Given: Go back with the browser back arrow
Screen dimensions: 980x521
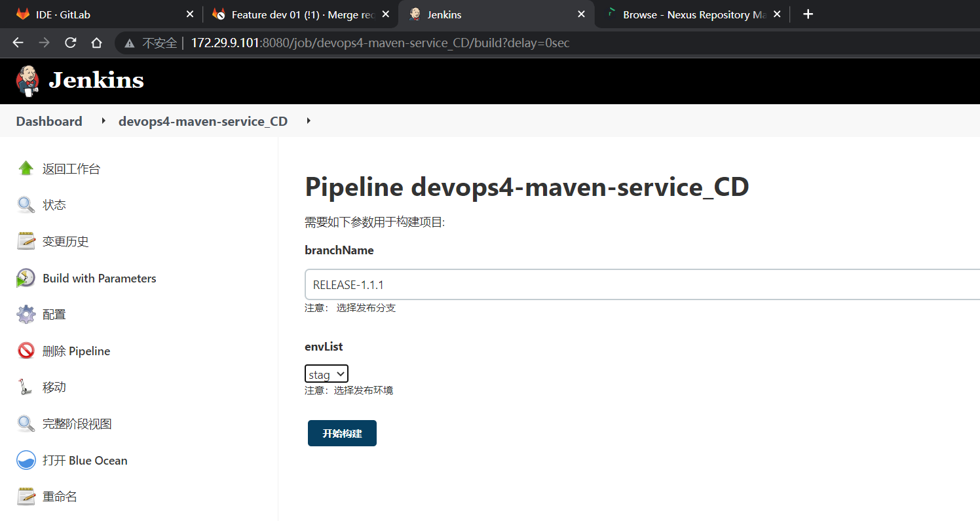Looking at the screenshot, I should [18, 43].
